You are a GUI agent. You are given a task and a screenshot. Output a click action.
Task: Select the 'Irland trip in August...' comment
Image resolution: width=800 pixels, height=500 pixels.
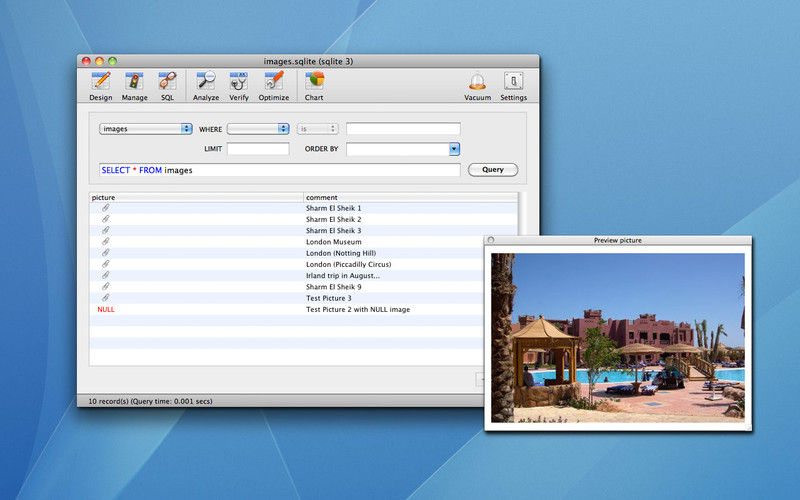(x=343, y=276)
